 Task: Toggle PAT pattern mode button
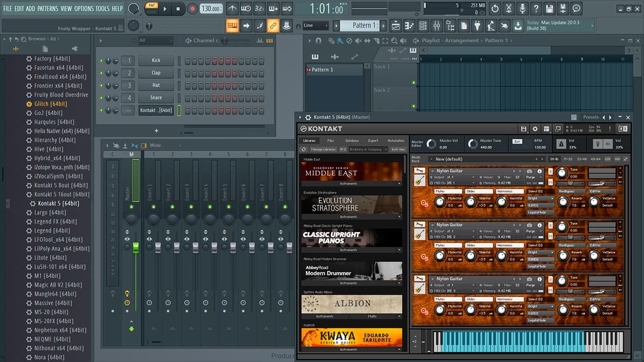point(152,5)
